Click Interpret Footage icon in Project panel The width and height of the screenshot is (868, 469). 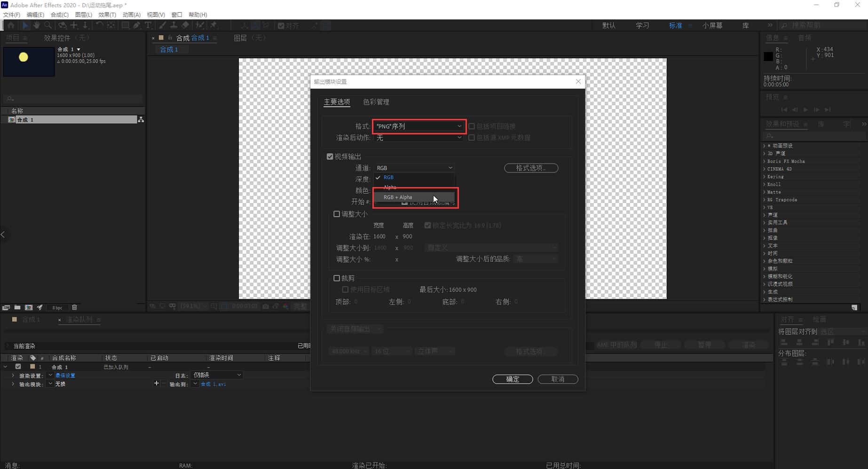6,307
